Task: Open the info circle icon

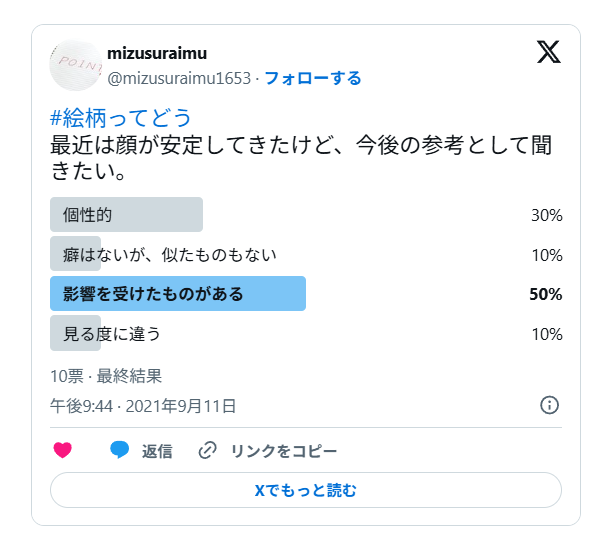Action: 549,405
